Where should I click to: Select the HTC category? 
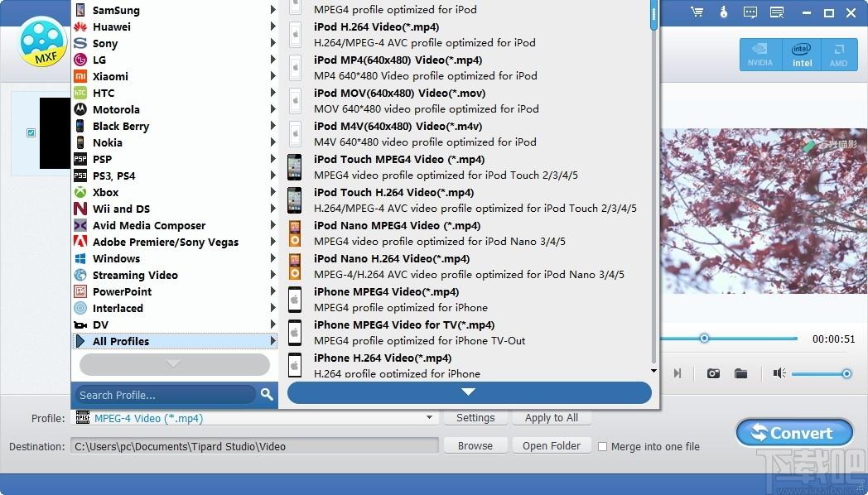coord(175,93)
